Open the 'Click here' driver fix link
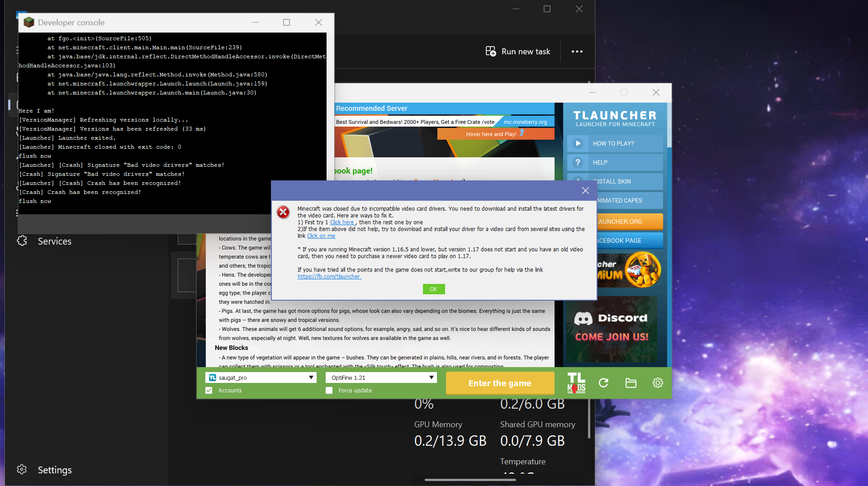 [342, 222]
